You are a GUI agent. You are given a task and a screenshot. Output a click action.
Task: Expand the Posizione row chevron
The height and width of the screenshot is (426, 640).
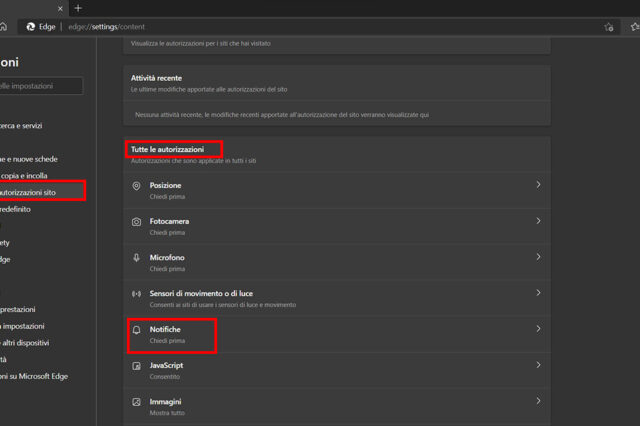(538, 185)
